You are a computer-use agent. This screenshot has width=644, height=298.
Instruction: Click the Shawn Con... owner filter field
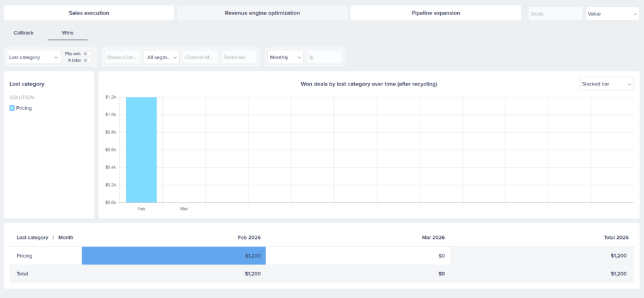(x=122, y=57)
